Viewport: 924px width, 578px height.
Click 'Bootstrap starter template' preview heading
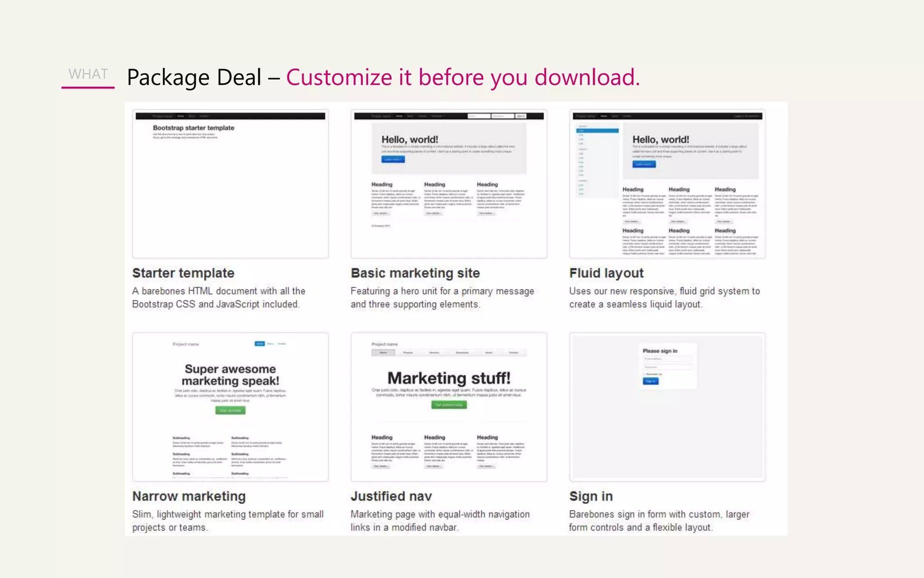point(194,128)
